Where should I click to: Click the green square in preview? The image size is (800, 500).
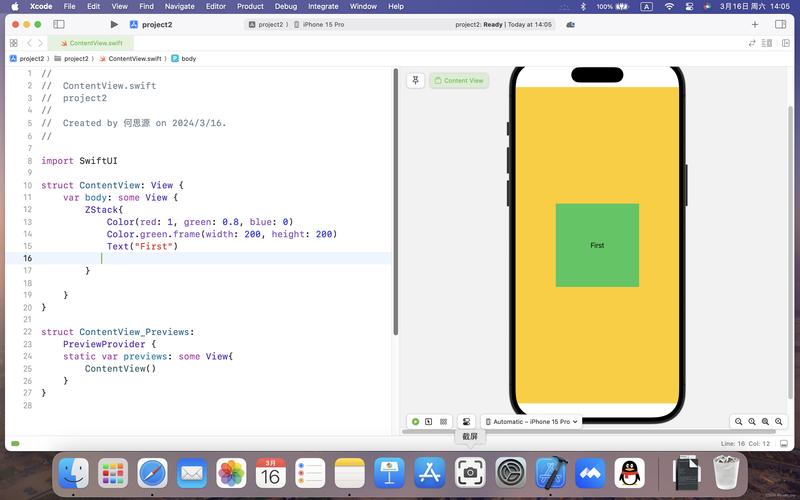coord(597,245)
